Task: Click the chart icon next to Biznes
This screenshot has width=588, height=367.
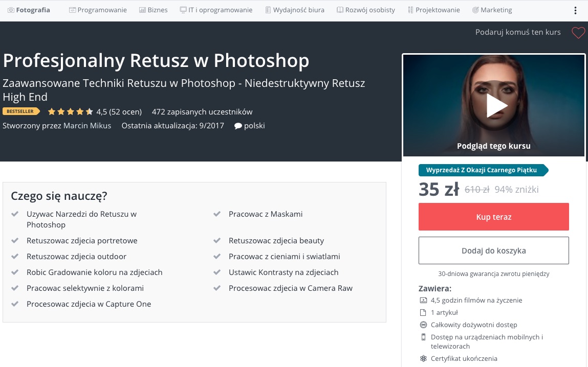Action: pyautogui.click(x=142, y=10)
